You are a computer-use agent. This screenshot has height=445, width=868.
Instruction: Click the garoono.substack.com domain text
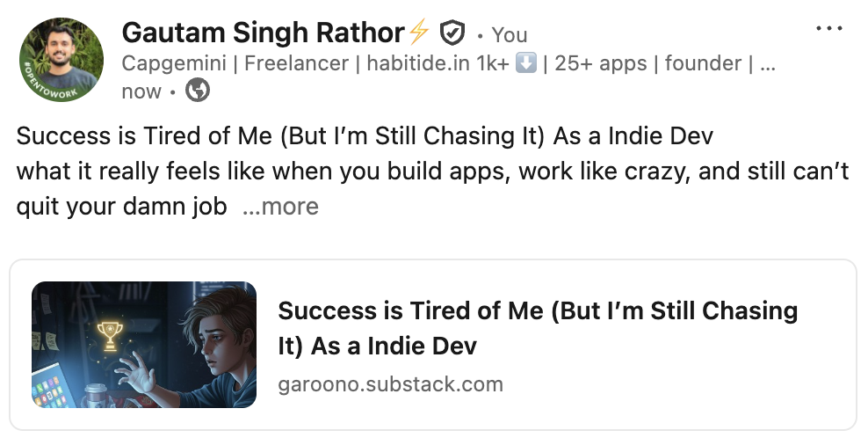pyautogui.click(x=390, y=384)
